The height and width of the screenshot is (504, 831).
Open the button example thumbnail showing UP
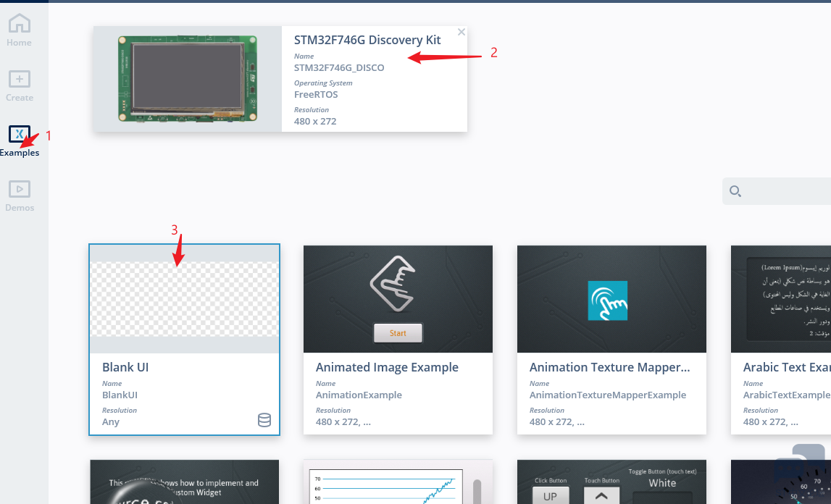611,482
